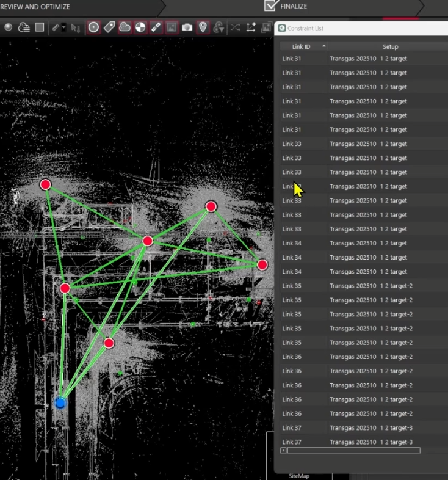Go to the Finalize step tab

294,7
